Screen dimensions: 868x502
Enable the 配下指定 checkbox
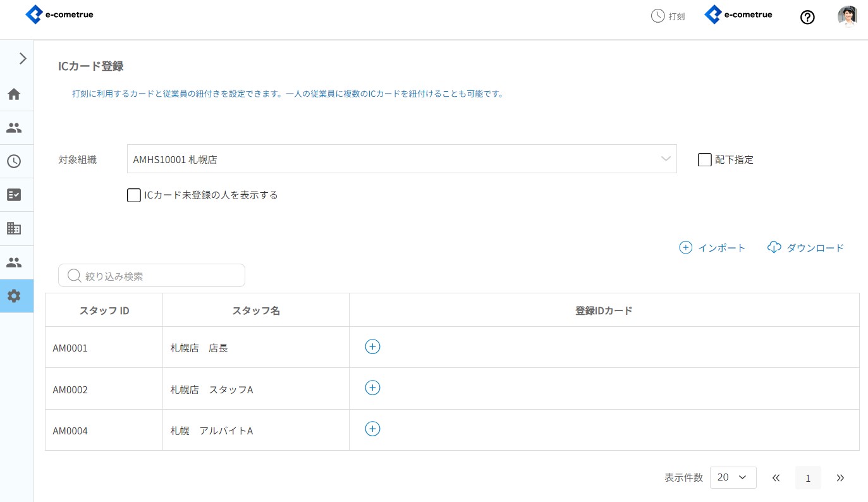coord(704,159)
